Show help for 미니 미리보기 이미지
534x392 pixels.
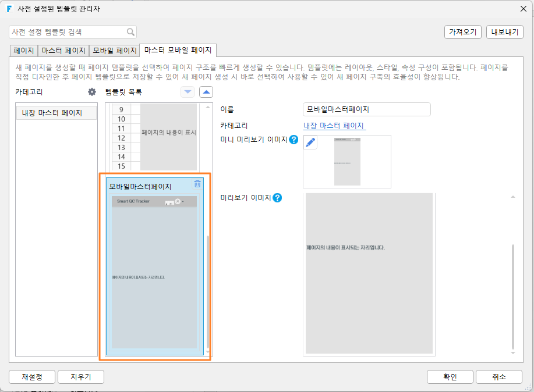293,140
